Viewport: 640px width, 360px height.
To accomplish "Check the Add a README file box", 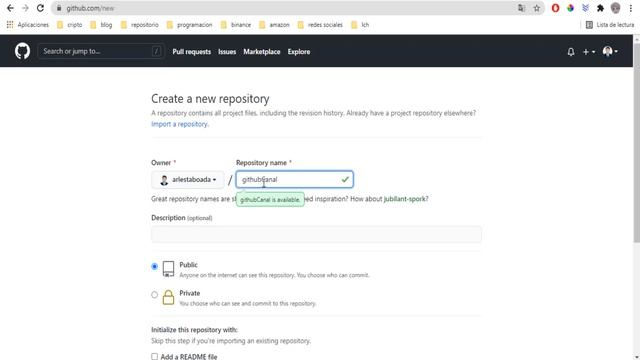I will pyautogui.click(x=154, y=356).
